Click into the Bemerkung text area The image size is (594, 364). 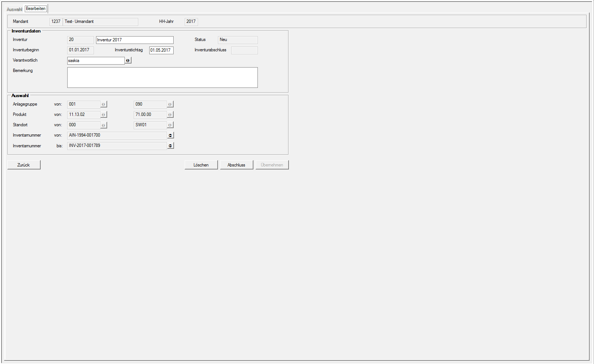pyautogui.click(x=162, y=78)
